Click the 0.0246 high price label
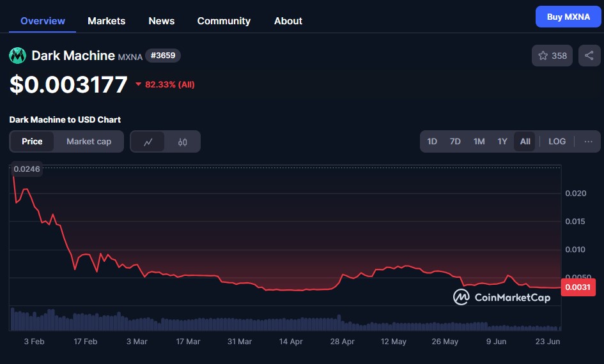The height and width of the screenshot is (364, 604). 27,169
